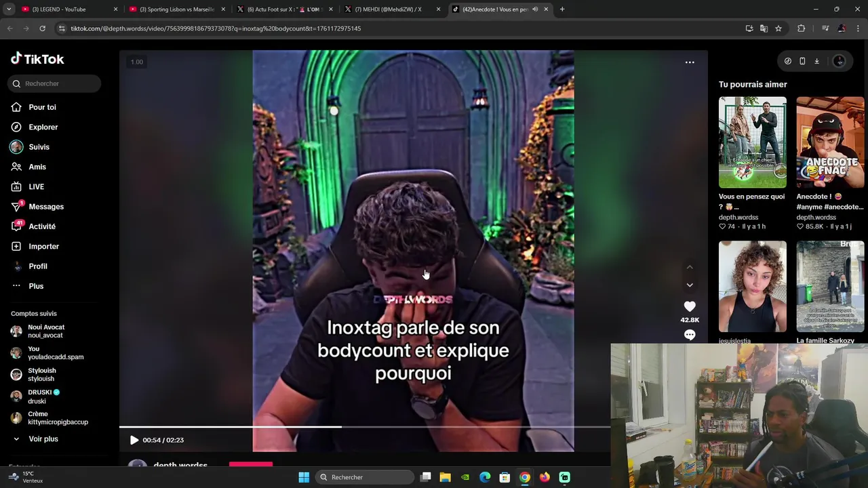
Task: View site information icon in address bar
Action: click(62, 28)
